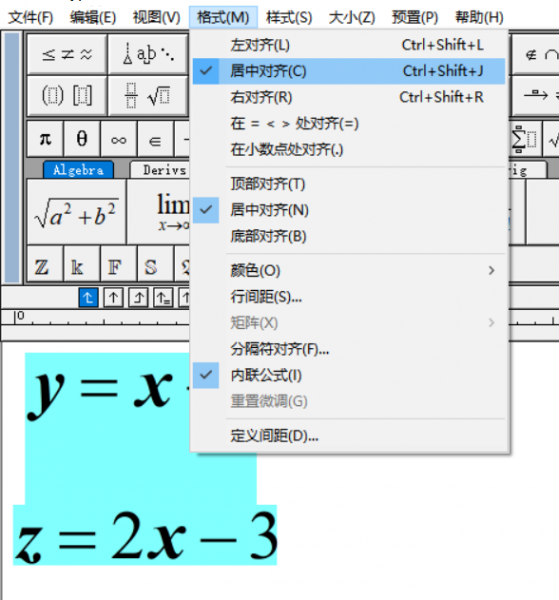
Task: Open the 文件(F) File menu
Action: tap(31, 18)
